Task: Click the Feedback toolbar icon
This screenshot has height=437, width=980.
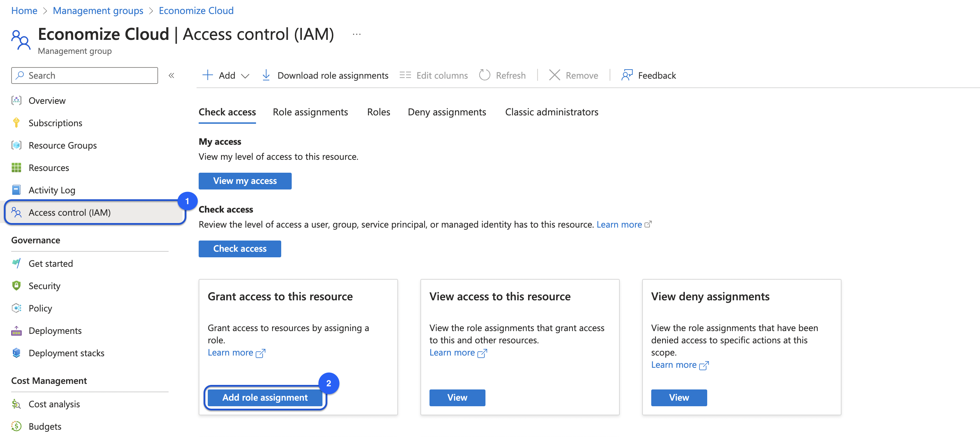Action: 626,75
